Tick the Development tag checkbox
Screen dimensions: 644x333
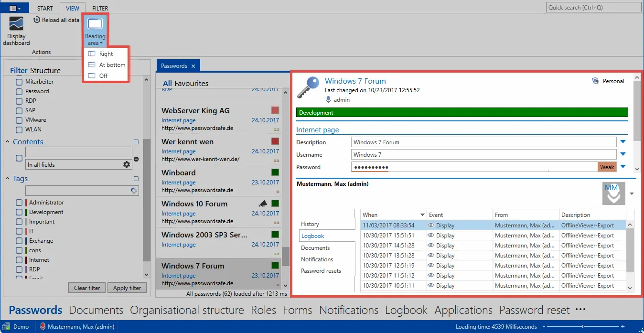coord(19,212)
